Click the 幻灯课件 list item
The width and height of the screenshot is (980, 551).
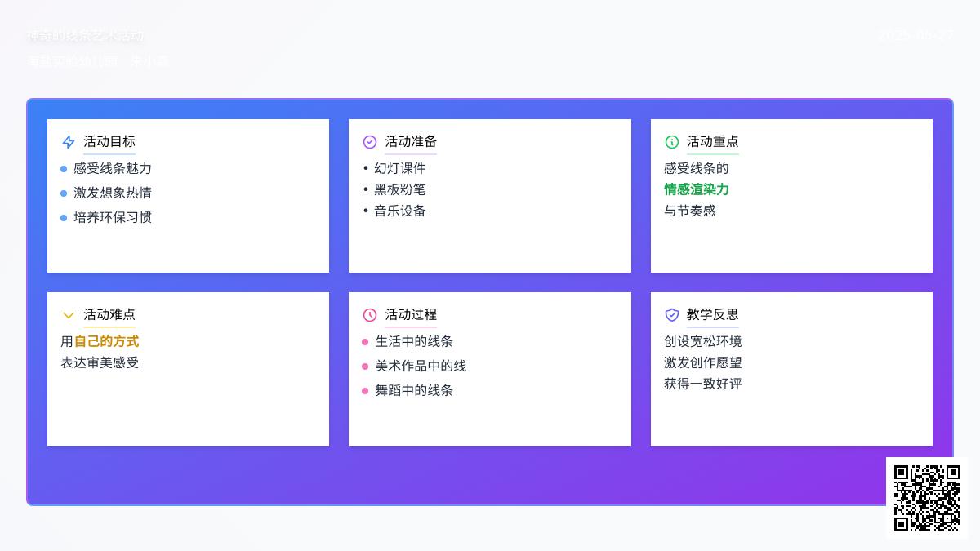coord(400,168)
